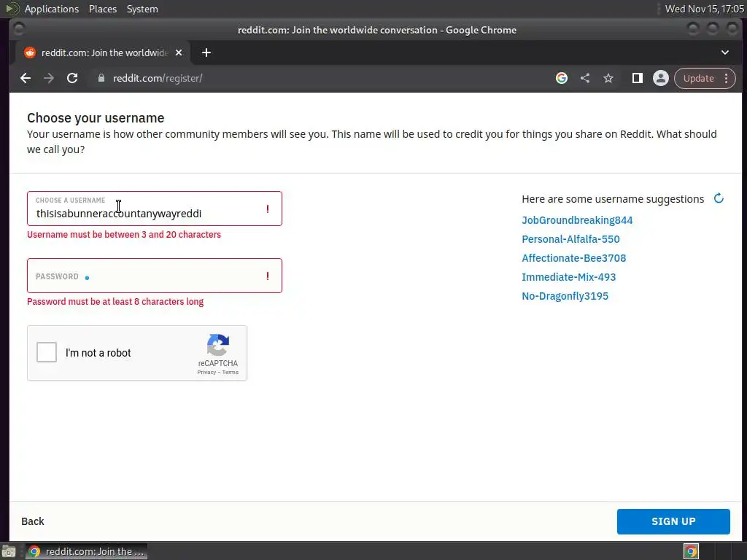
Task: Click the Chrome icon at the right of the bottom panel
Action: pyautogui.click(x=692, y=551)
